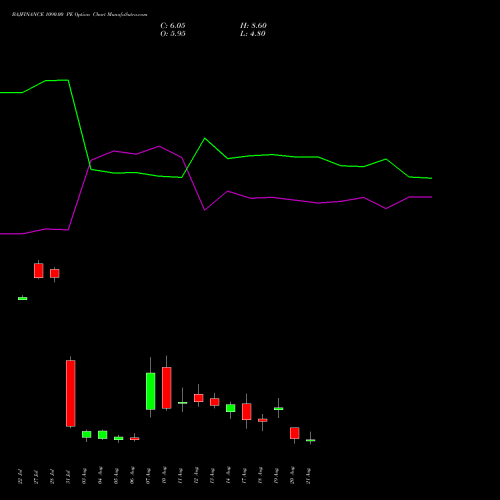Select the '14 Aug' date label

tap(228, 476)
